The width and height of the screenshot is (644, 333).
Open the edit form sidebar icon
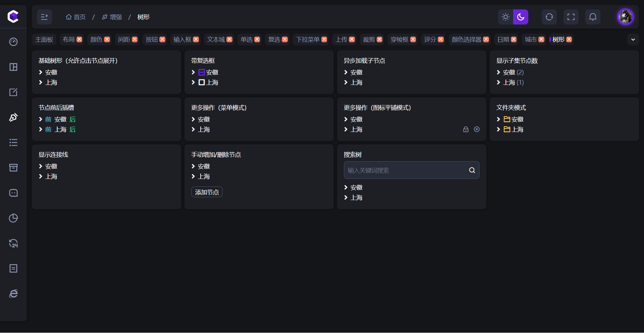pos(13,92)
